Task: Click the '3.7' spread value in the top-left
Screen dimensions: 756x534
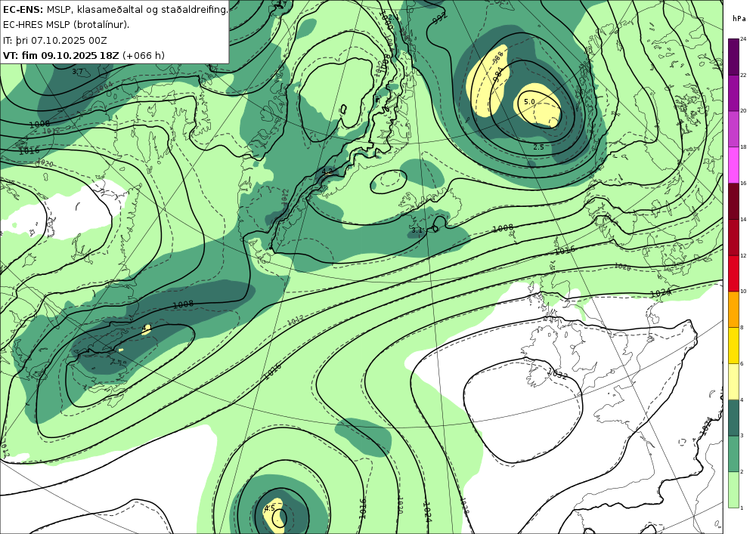Action: pyautogui.click(x=77, y=71)
